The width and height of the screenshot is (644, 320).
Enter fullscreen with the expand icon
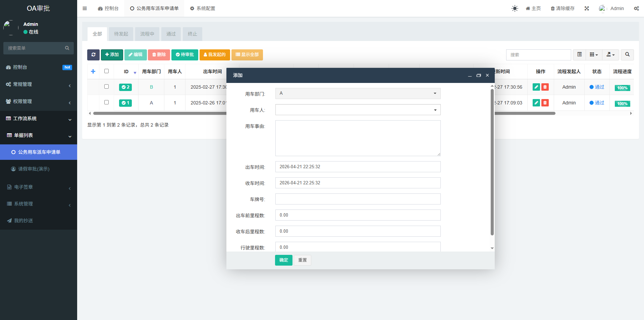click(587, 8)
